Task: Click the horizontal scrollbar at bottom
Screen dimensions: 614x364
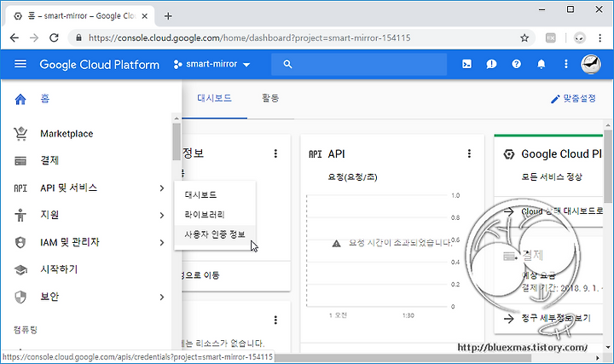Action: point(403,358)
